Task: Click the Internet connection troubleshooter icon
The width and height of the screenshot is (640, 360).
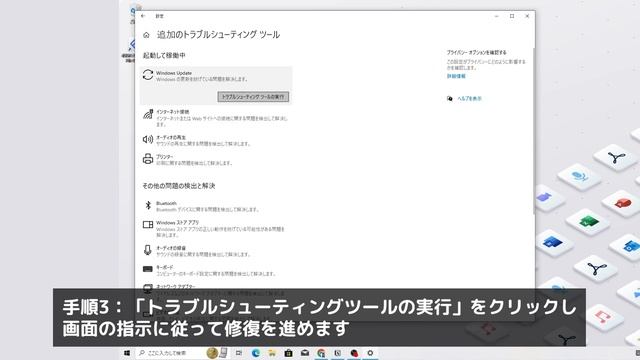Action: click(x=148, y=114)
